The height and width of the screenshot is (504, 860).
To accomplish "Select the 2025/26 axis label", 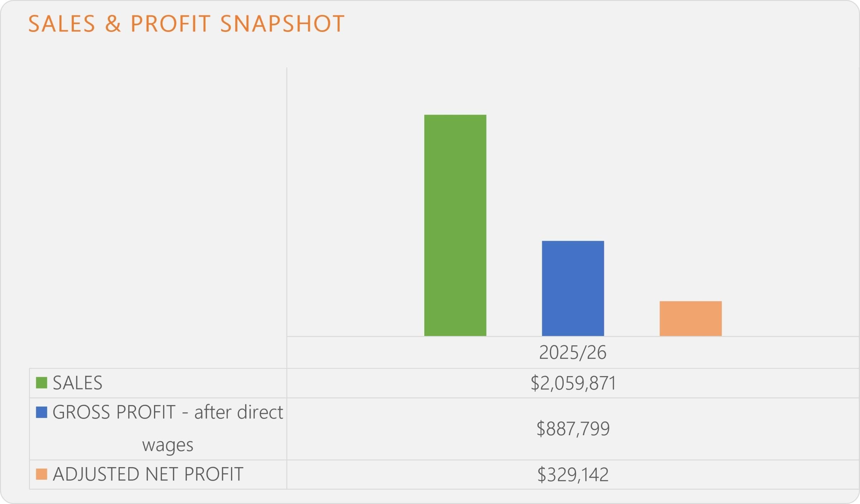I will click(x=573, y=352).
